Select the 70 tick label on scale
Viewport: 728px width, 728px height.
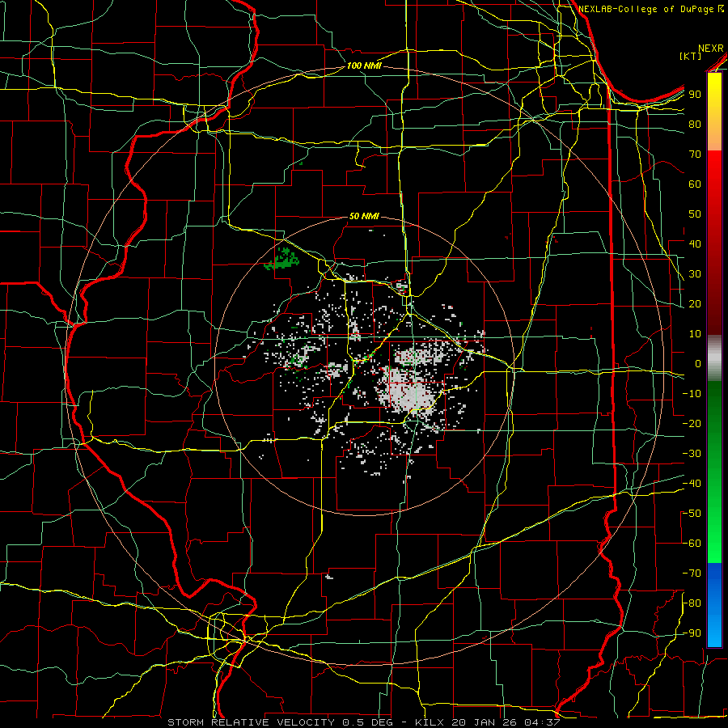[695, 154]
